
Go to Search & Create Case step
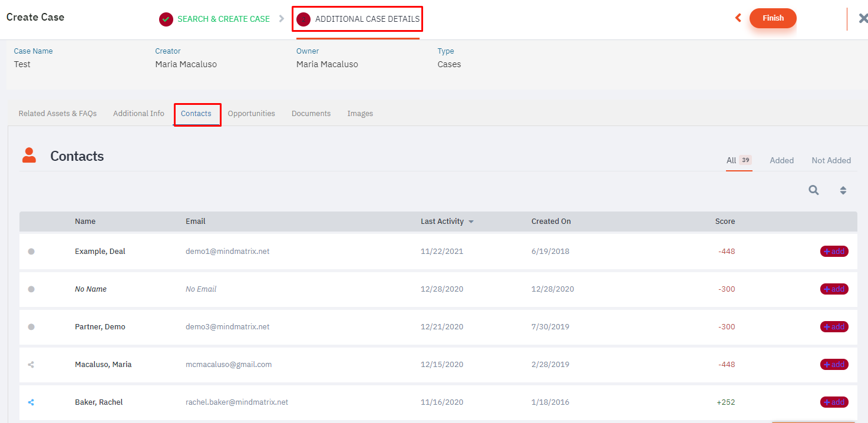click(x=223, y=19)
